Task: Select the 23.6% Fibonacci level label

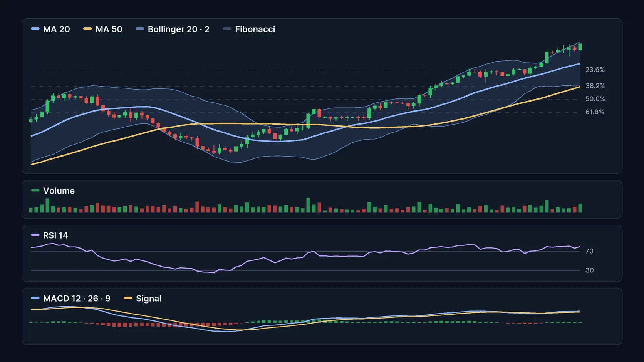Action: tap(595, 70)
